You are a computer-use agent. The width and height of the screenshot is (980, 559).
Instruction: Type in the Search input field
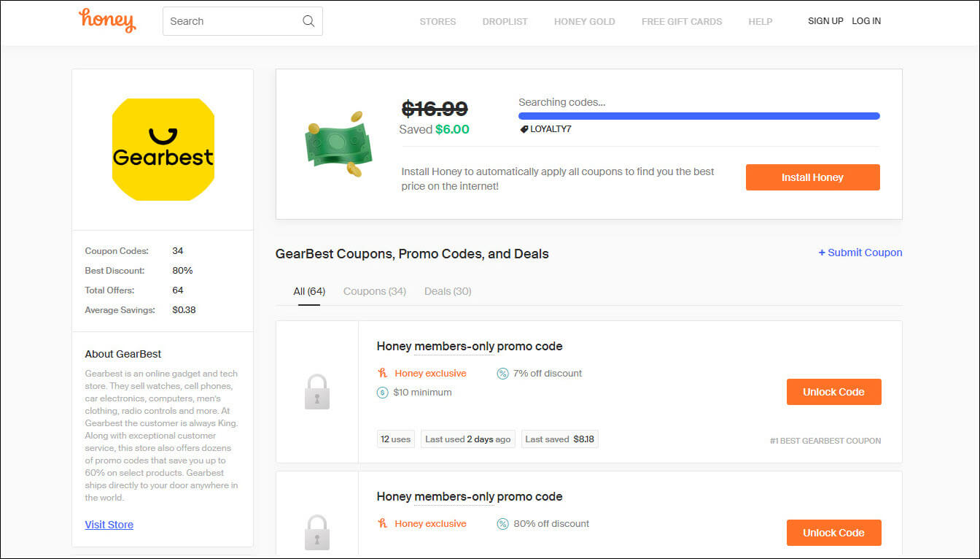click(233, 21)
